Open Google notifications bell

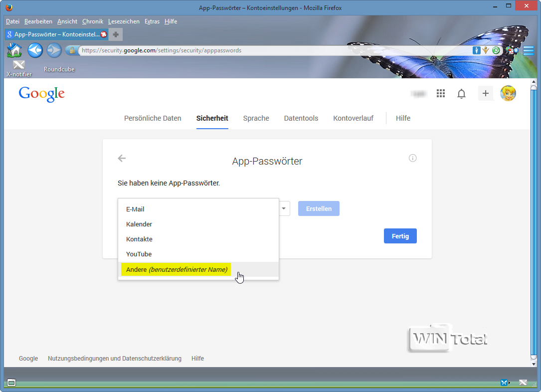click(x=461, y=94)
